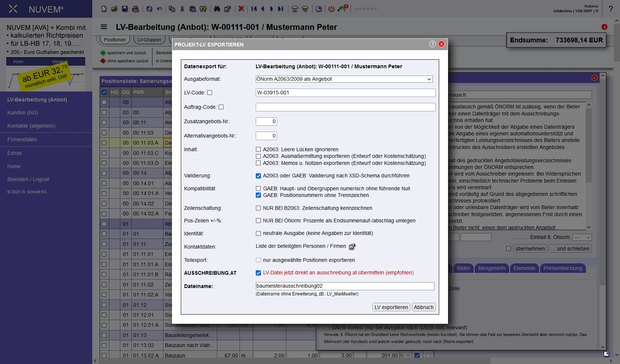Switch to Elemente tab
This screenshot has width=620, height=364.
[524, 268]
